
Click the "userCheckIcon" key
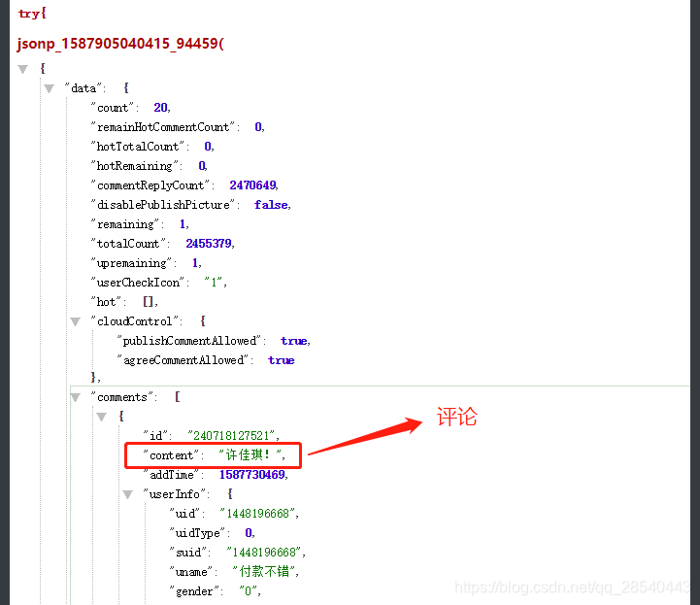click(138, 283)
